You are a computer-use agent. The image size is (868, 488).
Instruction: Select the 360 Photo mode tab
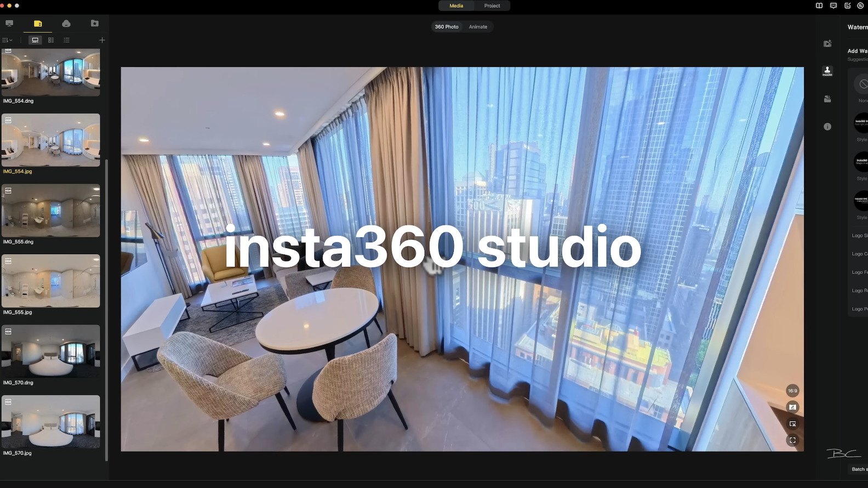tap(447, 27)
